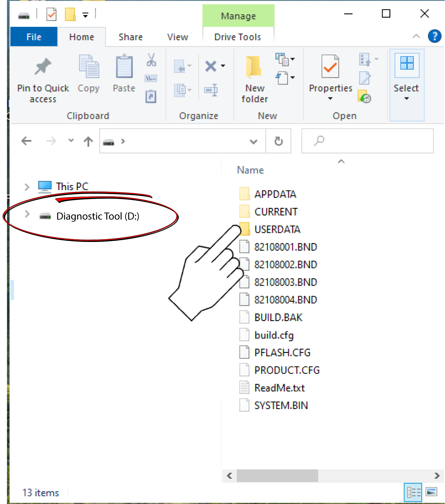Click the Paste clipboard icon
The width and height of the screenshot is (445, 504).
tap(124, 67)
